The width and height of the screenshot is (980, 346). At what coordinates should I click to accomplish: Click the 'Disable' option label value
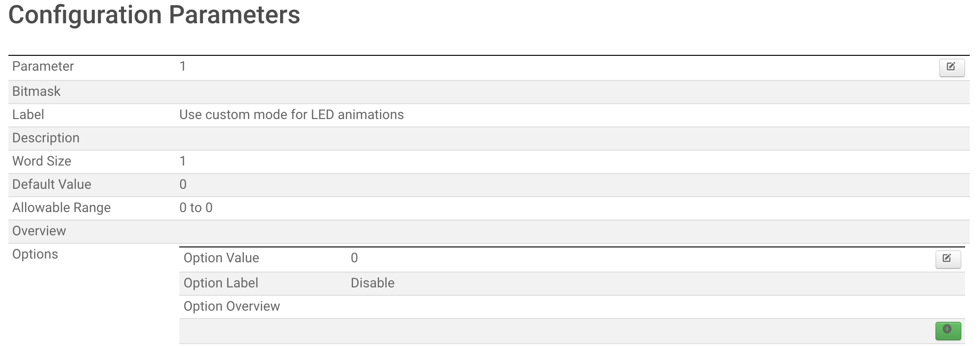pos(372,283)
